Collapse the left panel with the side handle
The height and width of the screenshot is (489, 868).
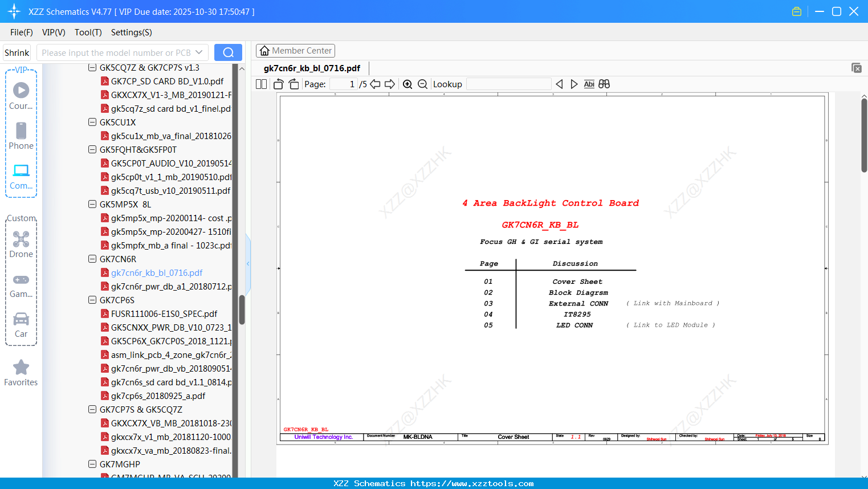(x=248, y=263)
